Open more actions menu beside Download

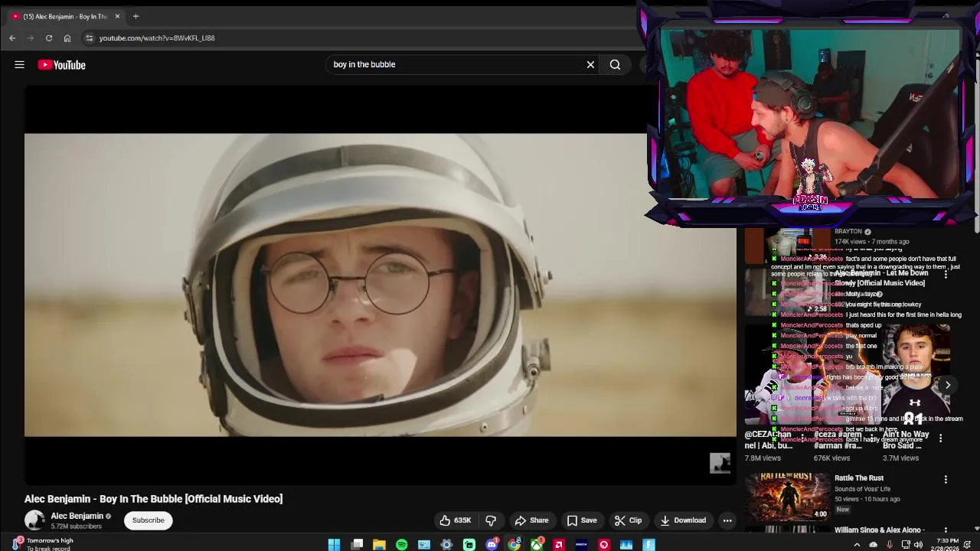[727, 520]
